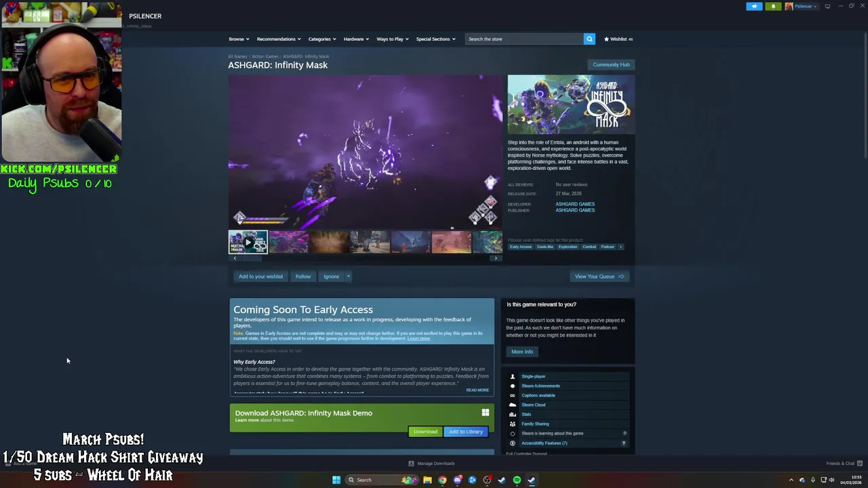Viewport: 868px width, 488px height.
Task: Click the More Info button
Action: (x=522, y=352)
